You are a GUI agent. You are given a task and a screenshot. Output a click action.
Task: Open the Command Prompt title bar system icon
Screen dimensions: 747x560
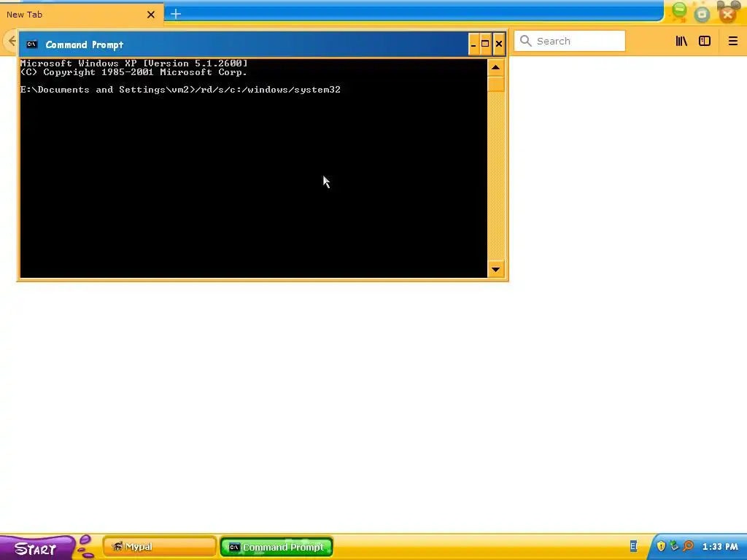tap(32, 44)
